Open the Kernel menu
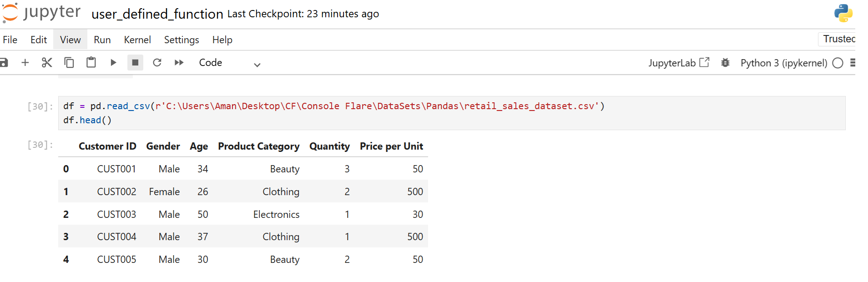Image resolution: width=868 pixels, height=282 pixels. (137, 40)
